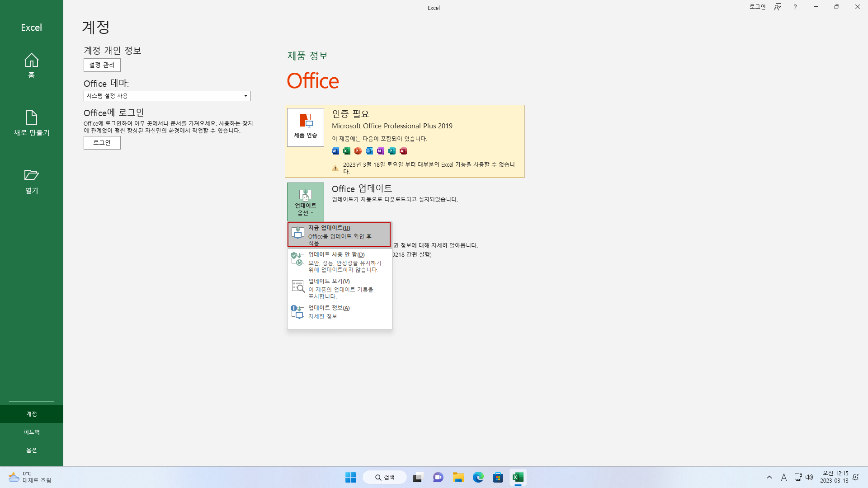Click the Word icon in included products
This screenshot has width=868, height=488.
coord(335,151)
